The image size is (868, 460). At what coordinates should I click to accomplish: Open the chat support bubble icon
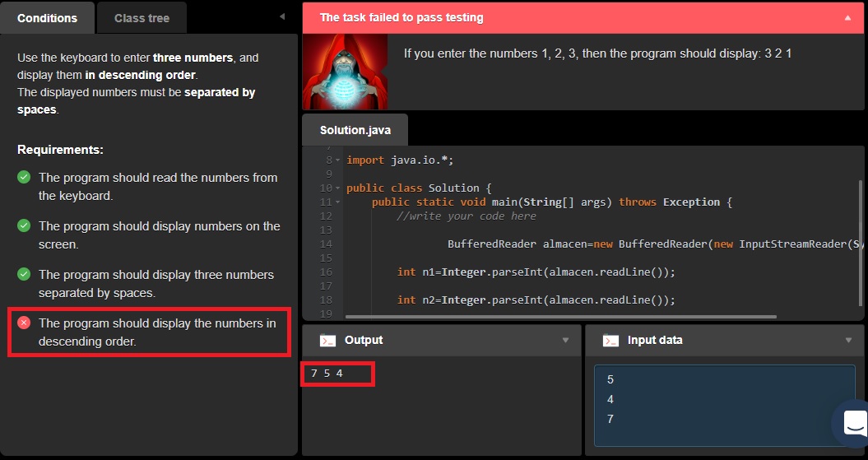[x=853, y=422]
